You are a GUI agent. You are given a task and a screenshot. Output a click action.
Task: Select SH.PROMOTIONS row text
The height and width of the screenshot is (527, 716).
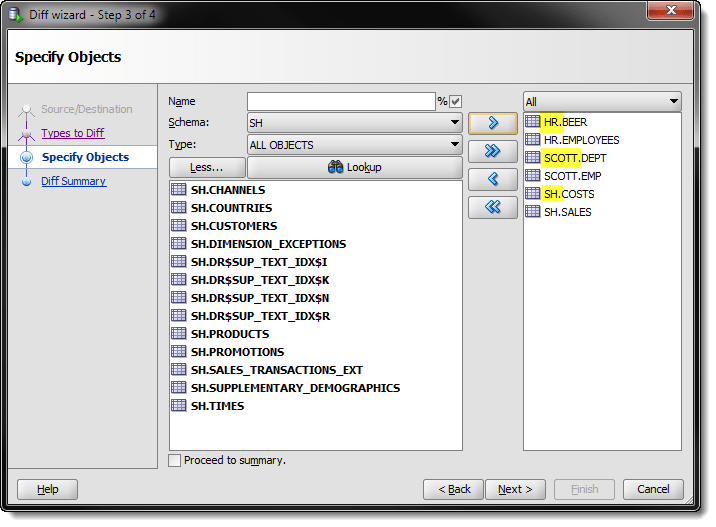pos(237,352)
